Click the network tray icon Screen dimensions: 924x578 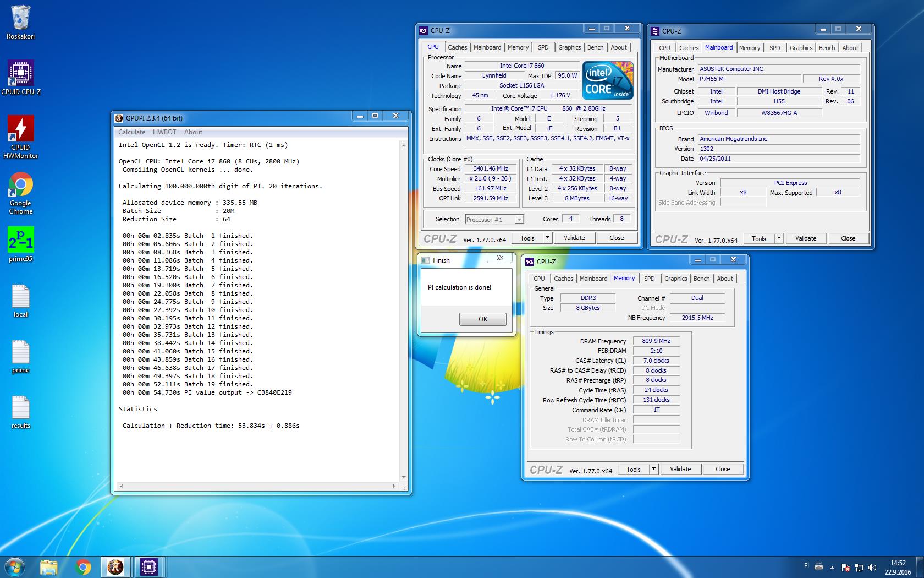pos(859,568)
